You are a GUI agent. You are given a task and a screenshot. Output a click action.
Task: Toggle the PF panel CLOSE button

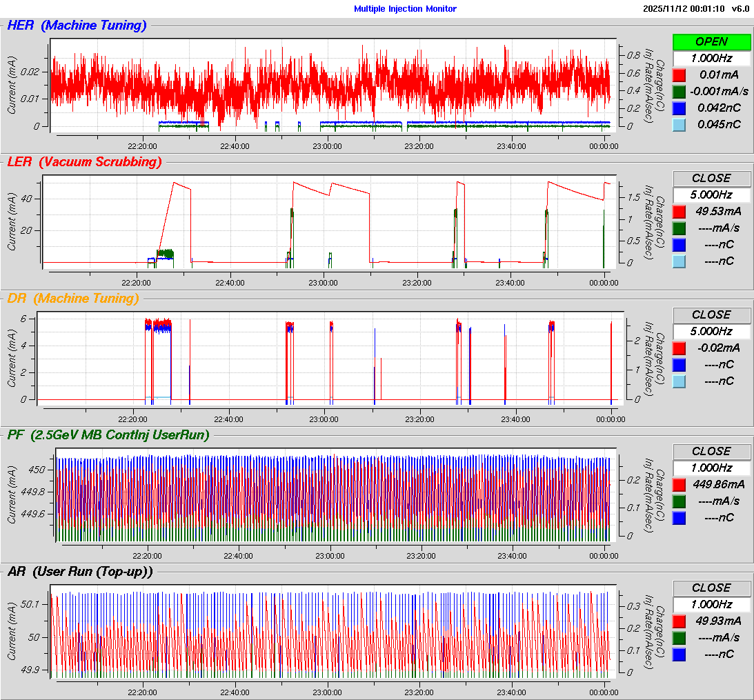tap(711, 452)
